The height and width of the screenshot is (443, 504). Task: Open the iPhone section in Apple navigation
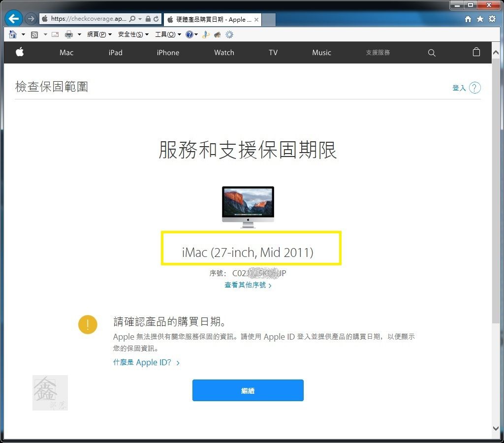pos(168,52)
